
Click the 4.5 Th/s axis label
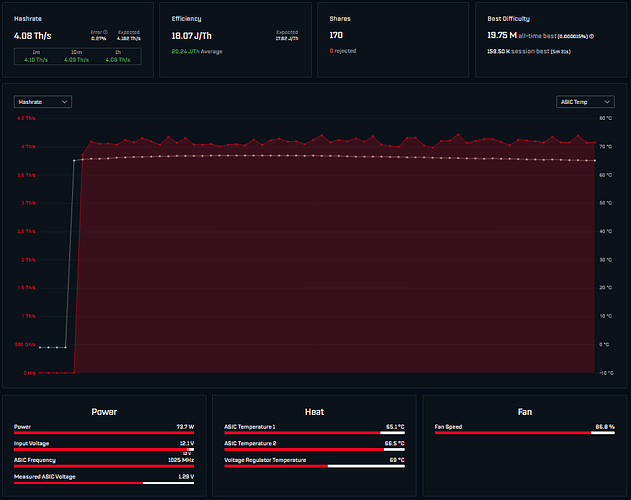click(26, 118)
